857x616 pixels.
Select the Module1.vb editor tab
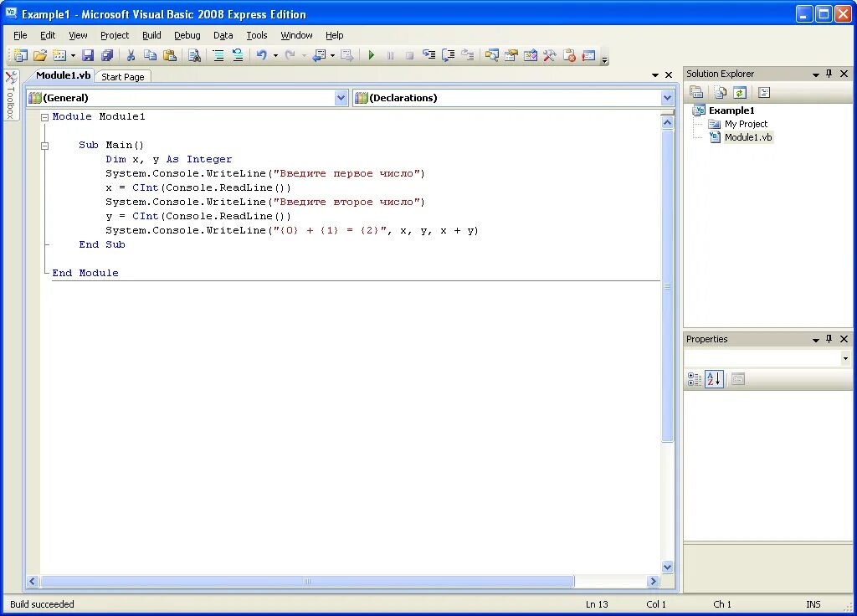pyautogui.click(x=63, y=75)
